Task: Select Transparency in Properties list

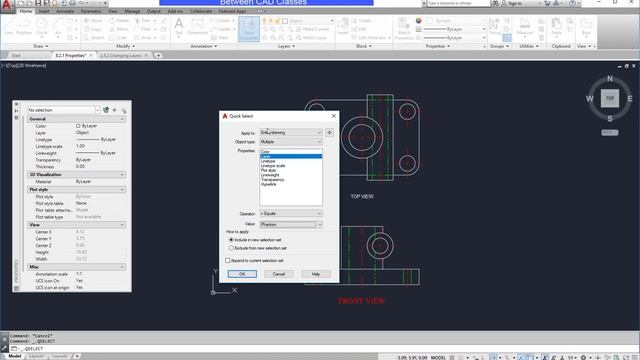Action: 272,180
